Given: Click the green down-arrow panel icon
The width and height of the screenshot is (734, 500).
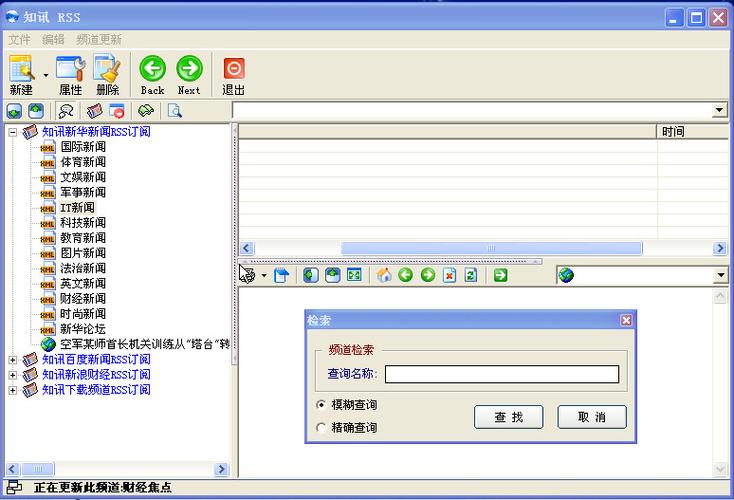Looking at the screenshot, I should 15,111.
